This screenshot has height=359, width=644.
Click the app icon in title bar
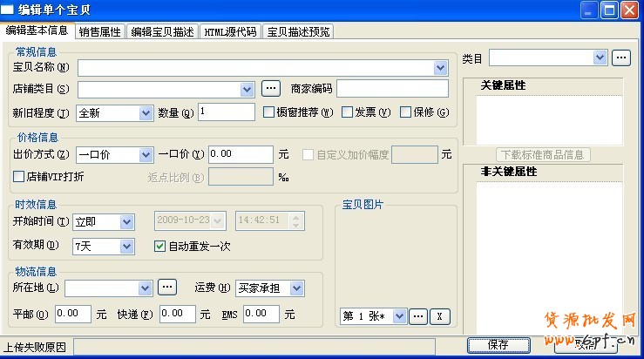click(9, 10)
